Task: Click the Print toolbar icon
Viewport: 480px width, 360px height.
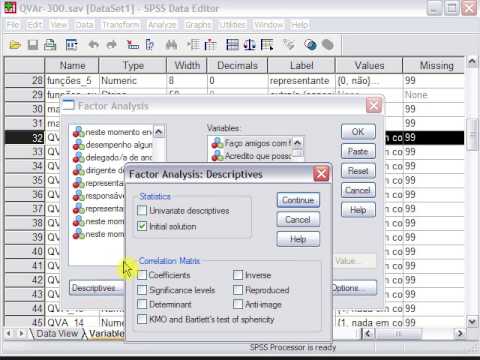Action: point(50,45)
